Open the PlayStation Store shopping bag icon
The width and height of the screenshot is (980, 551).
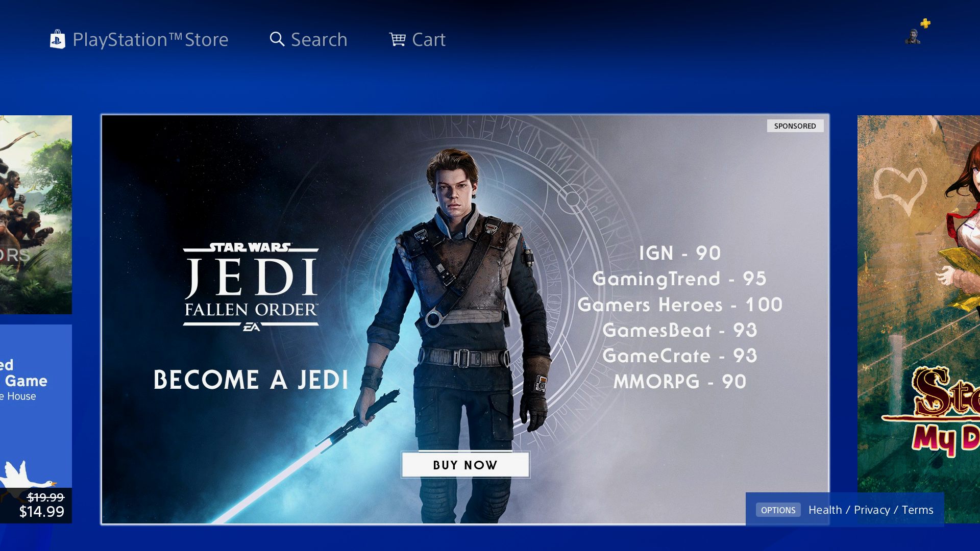(x=58, y=39)
